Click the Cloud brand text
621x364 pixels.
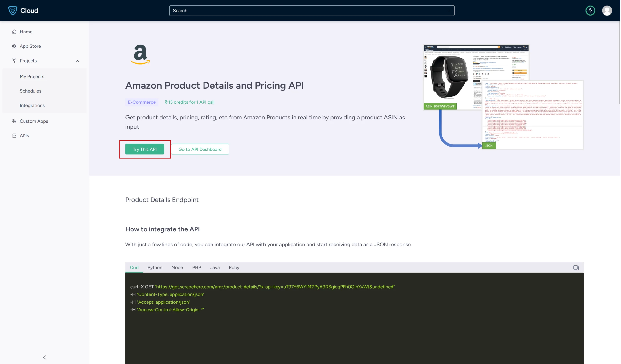pos(29,11)
